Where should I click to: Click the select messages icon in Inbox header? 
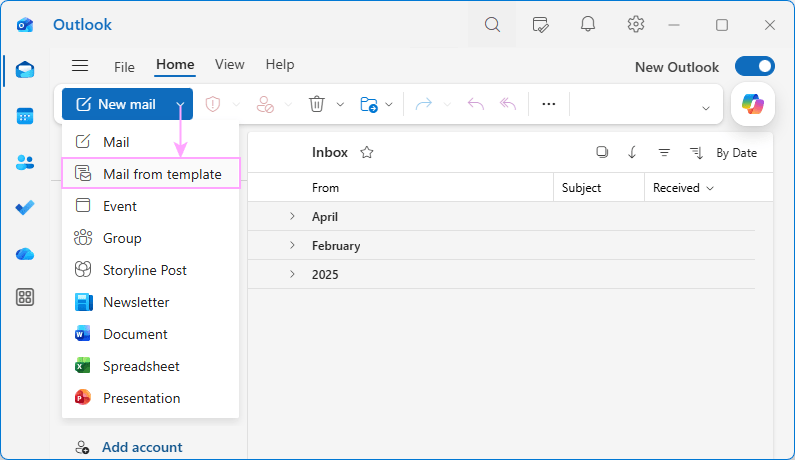click(x=602, y=152)
